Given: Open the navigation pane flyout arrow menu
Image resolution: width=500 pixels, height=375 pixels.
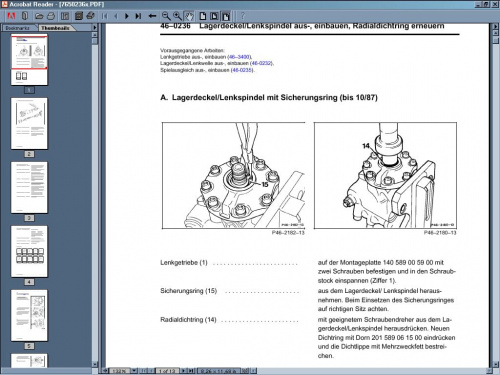Looking at the screenshot, I should click(x=95, y=28).
